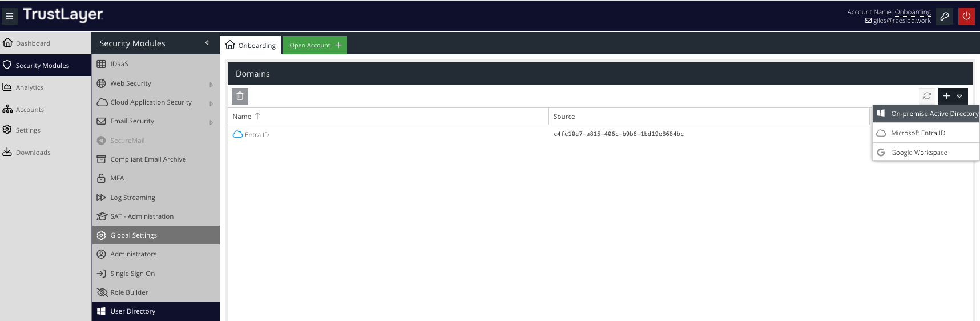Click the Analytics chart icon

[7, 87]
